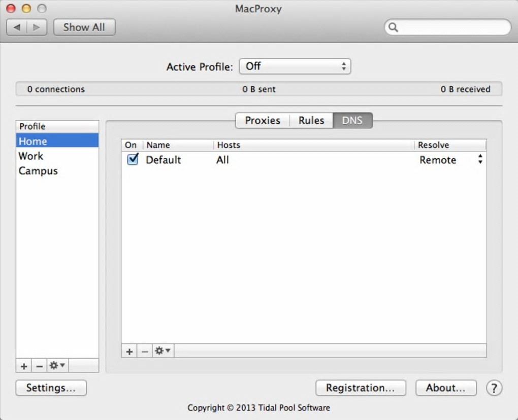Open the profile list gear menu
This screenshot has height=420, width=518.
pos(57,366)
